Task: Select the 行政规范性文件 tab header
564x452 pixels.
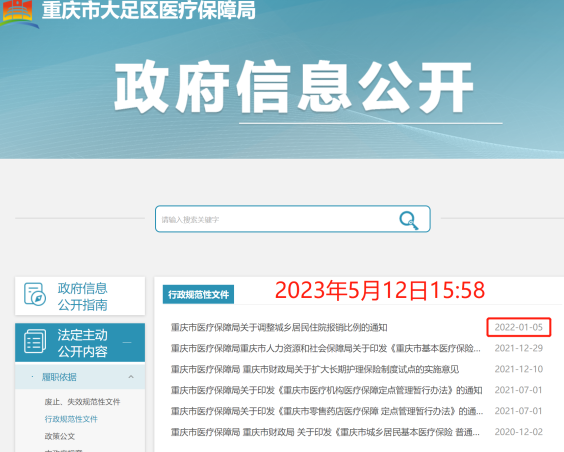Action: [x=198, y=295]
